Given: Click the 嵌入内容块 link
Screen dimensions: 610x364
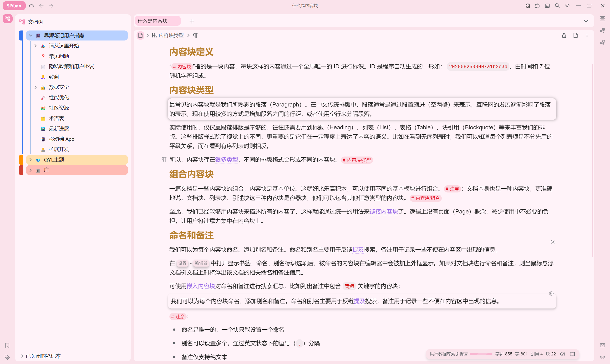Looking at the screenshot, I should pos(201,286).
